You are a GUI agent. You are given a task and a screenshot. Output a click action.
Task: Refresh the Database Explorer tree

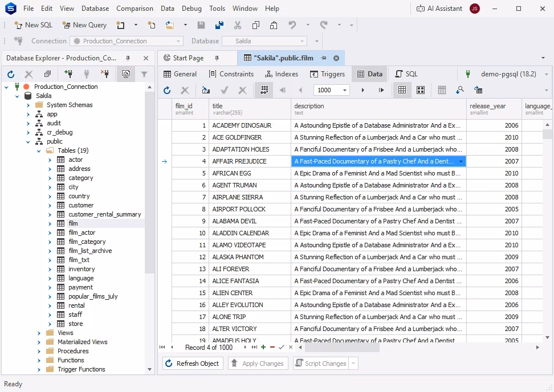11,74
